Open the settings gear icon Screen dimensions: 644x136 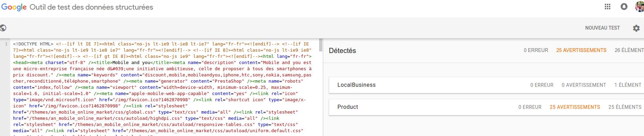click(x=636, y=28)
